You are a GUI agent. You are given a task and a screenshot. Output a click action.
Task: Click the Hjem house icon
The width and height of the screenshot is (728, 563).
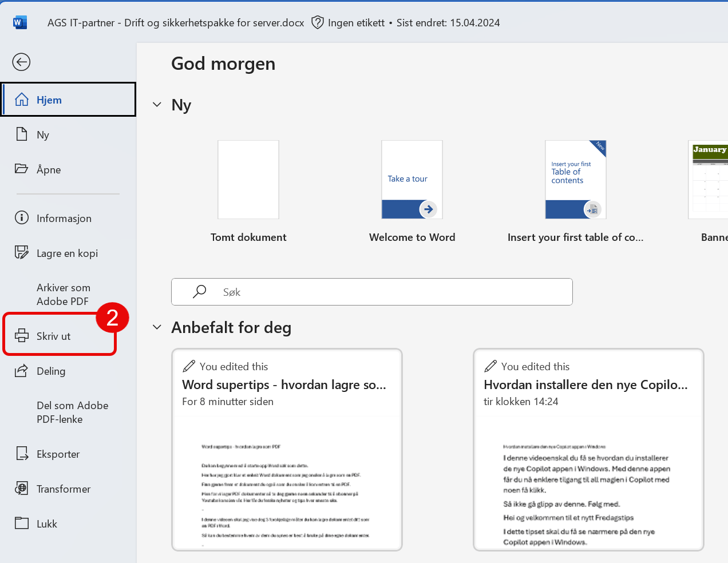(22, 100)
